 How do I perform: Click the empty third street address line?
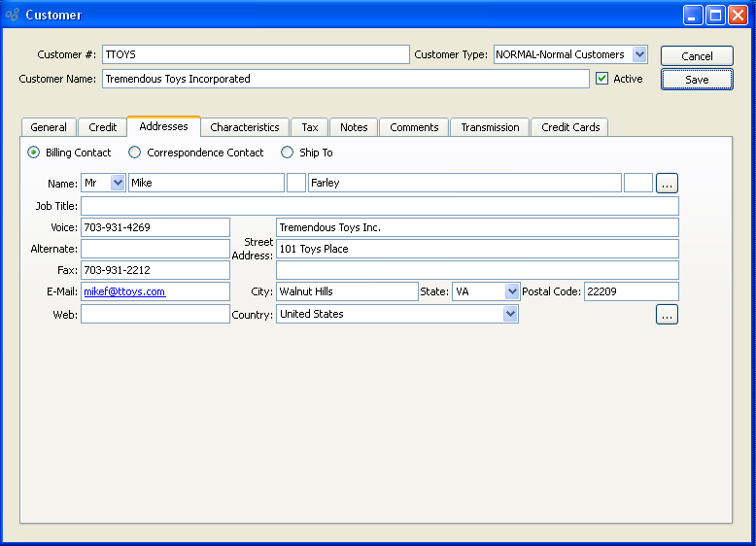click(x=477, y=270)
